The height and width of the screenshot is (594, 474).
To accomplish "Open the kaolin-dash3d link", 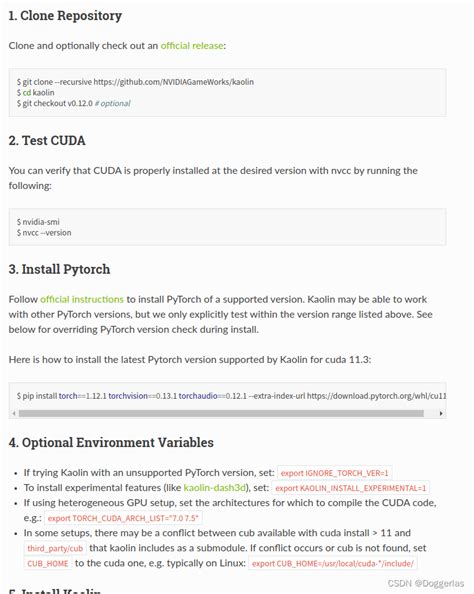I will click(214, 488).
